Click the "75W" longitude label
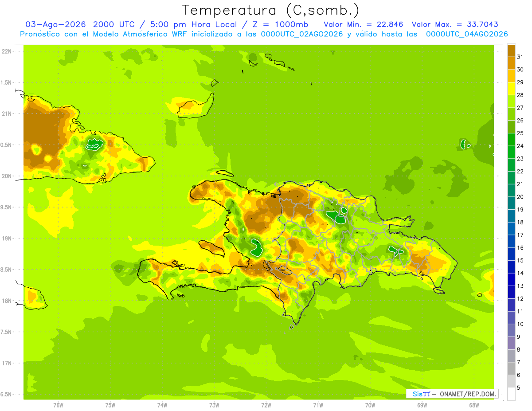The height and width of the screenshot is (411, 532). tap(110, 405)
